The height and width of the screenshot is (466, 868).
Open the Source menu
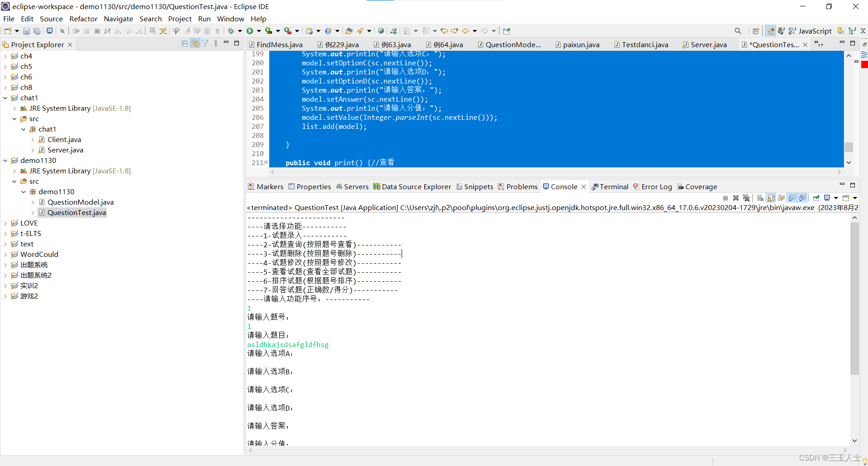pyautogui.click(x=51, y=19)
